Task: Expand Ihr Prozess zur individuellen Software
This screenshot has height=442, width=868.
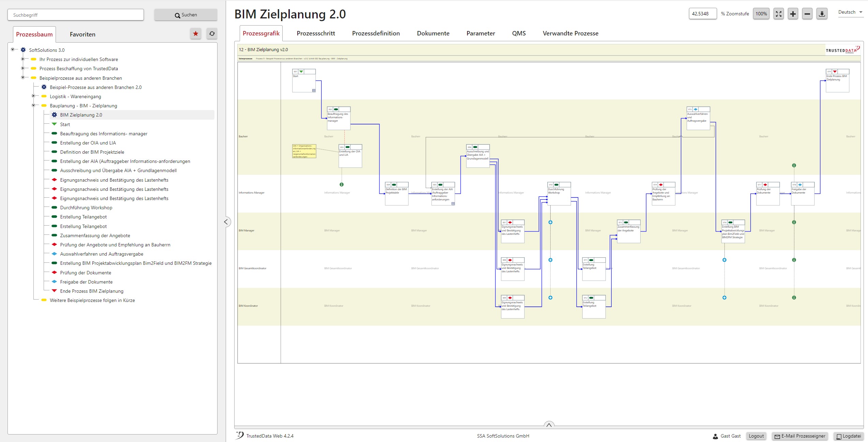Action: click(x=23, y=59)
